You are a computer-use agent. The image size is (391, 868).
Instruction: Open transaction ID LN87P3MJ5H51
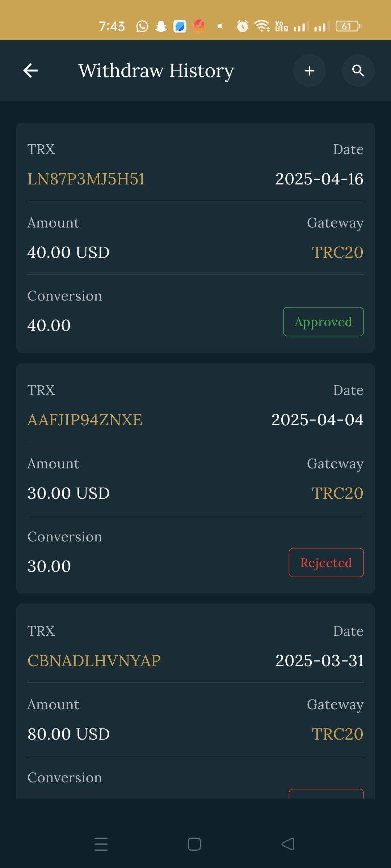coord(86,179)
